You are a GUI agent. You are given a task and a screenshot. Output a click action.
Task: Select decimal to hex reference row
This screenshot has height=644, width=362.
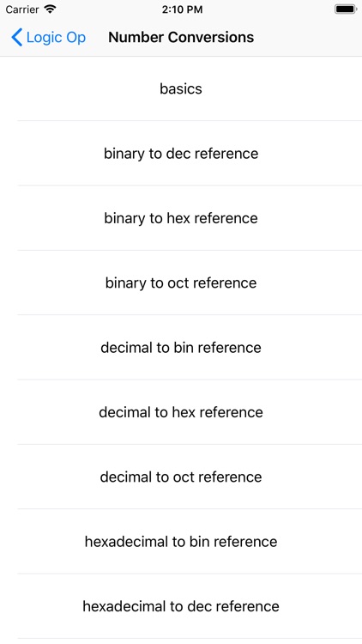[181, 412]
